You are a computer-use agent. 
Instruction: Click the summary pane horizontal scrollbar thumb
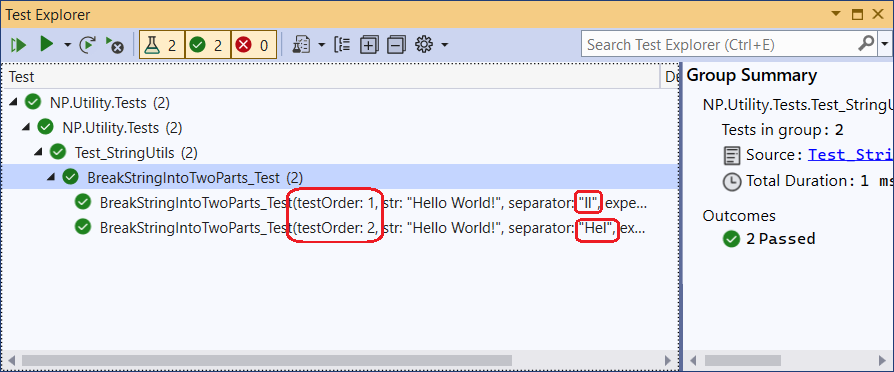742,361
